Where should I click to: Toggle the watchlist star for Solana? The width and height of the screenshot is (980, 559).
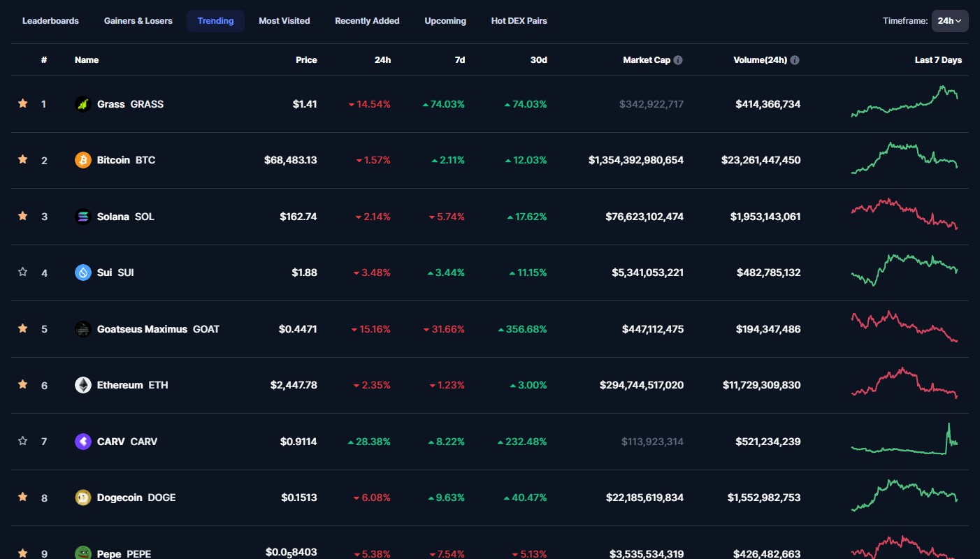pos(22,216)
